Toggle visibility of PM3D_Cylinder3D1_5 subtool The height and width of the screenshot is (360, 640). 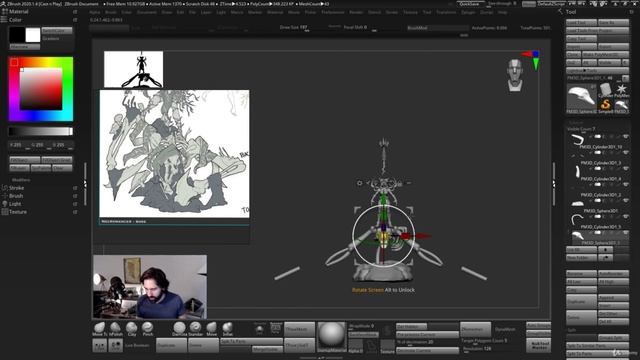625,217
